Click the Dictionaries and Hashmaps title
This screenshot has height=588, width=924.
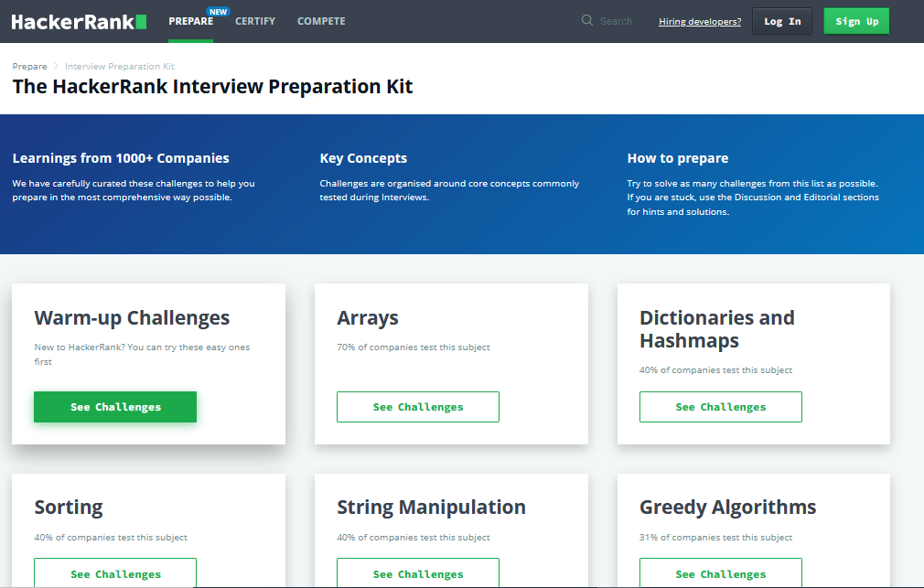717,329
